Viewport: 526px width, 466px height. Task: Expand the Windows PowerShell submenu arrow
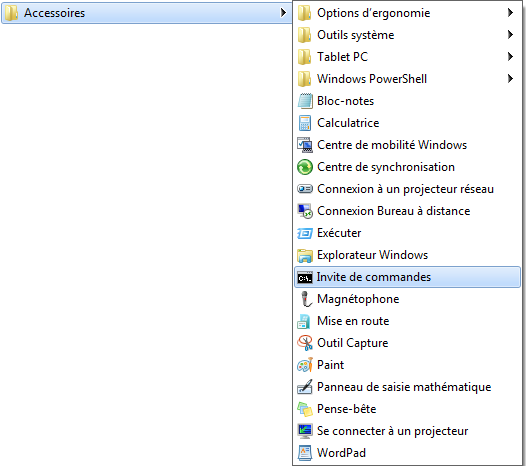(510, 79)
